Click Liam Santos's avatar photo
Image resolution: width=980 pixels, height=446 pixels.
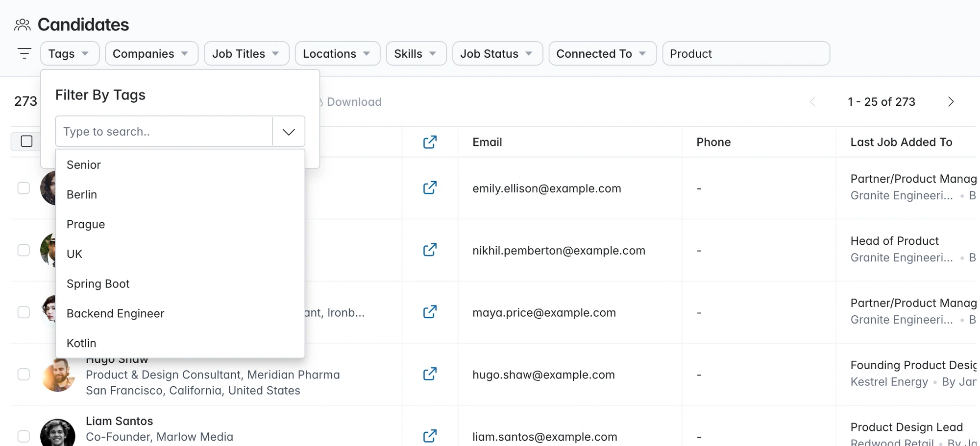click(58, 433)
